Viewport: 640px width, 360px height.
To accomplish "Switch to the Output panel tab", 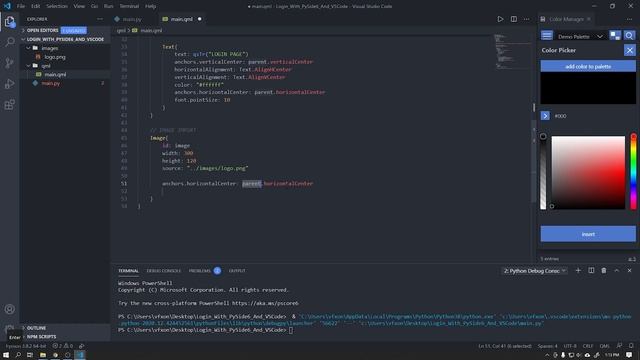I will pos(237,271).
